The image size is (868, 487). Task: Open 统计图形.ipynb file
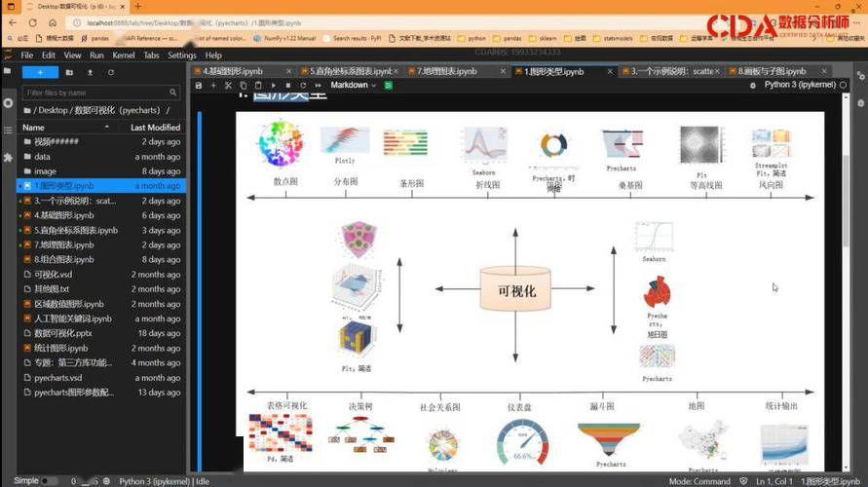coord(100,348)
